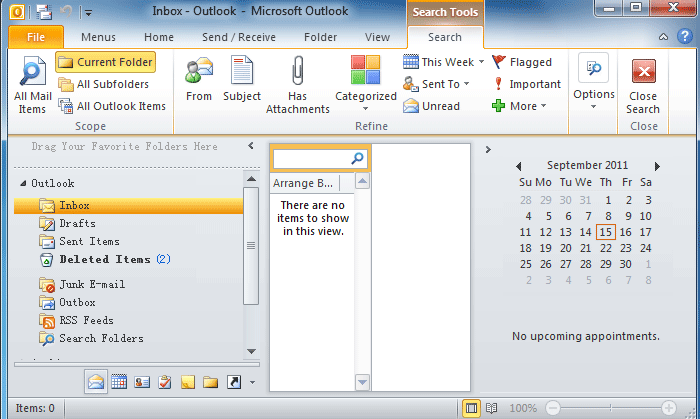Switch to the Home tab
Screen dimensions: 700x419
pos(158,37)
